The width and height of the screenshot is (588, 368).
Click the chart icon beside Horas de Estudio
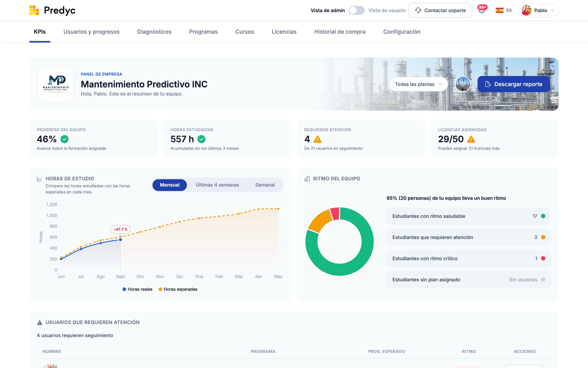pyautogui.click(x=40, y=179)
